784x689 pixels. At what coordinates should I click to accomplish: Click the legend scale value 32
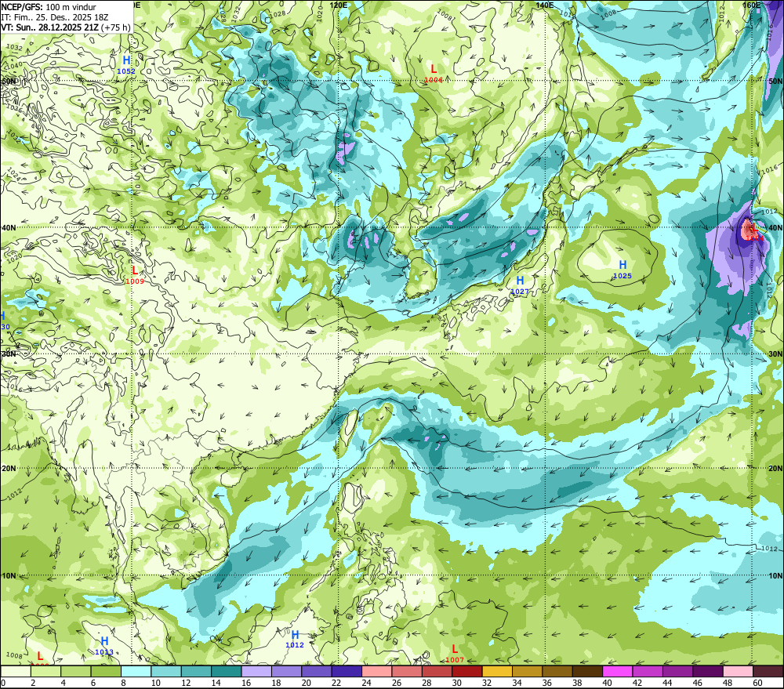[487, 683]
